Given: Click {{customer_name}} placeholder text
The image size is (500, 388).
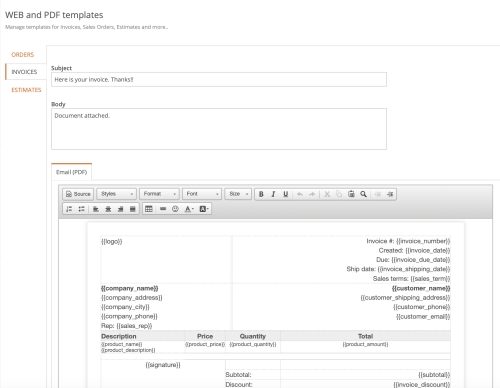Looking at the screenshot, I should click(x=421, y=288).
